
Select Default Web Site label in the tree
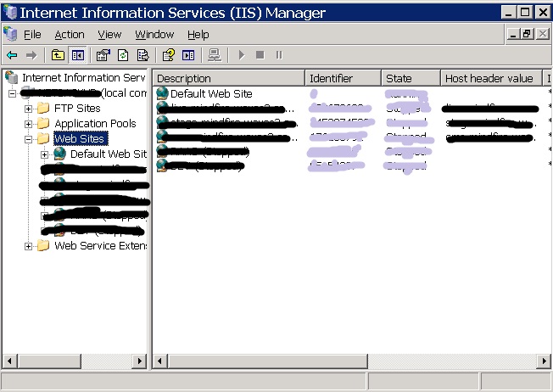coord(109,154)
